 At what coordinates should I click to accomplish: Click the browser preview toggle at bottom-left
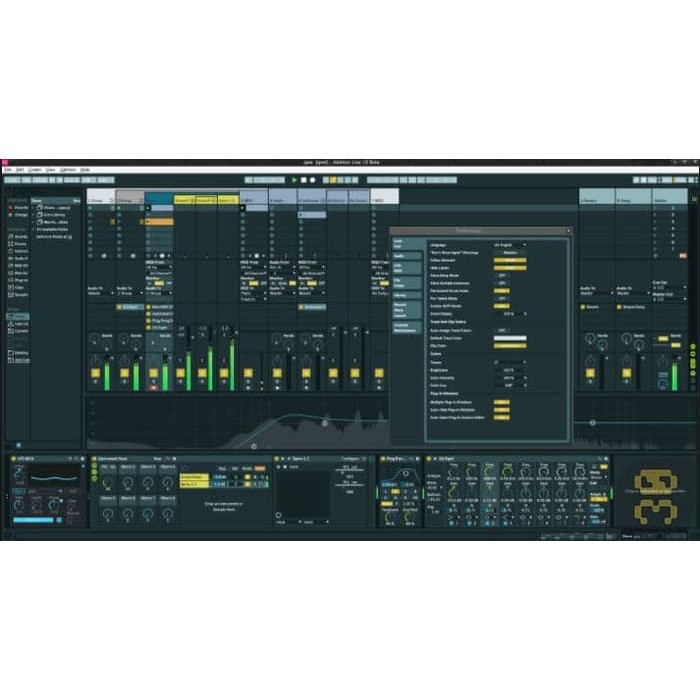[x=18, y=445]
